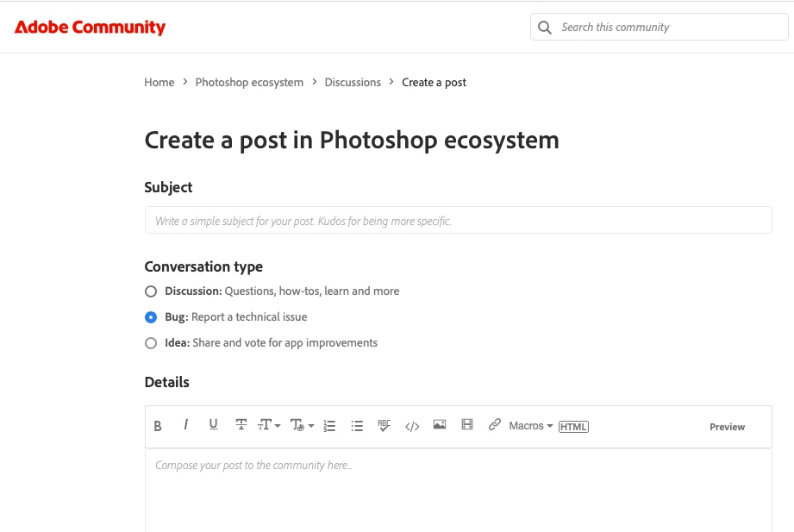Switch to the HTML editor view

click(x=573, y=427)
